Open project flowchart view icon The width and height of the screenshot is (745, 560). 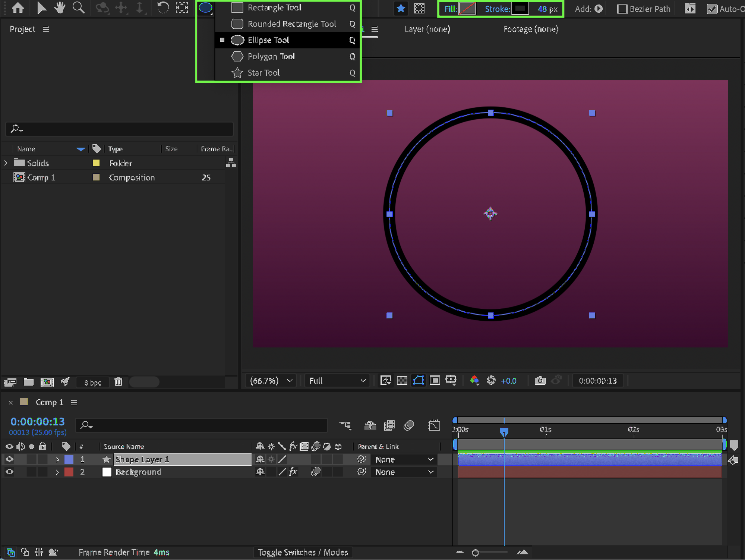coord(231,163)
